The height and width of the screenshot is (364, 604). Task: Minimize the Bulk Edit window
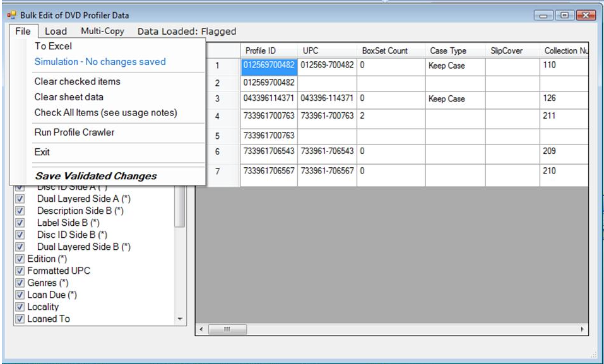(x=543, y=15)
